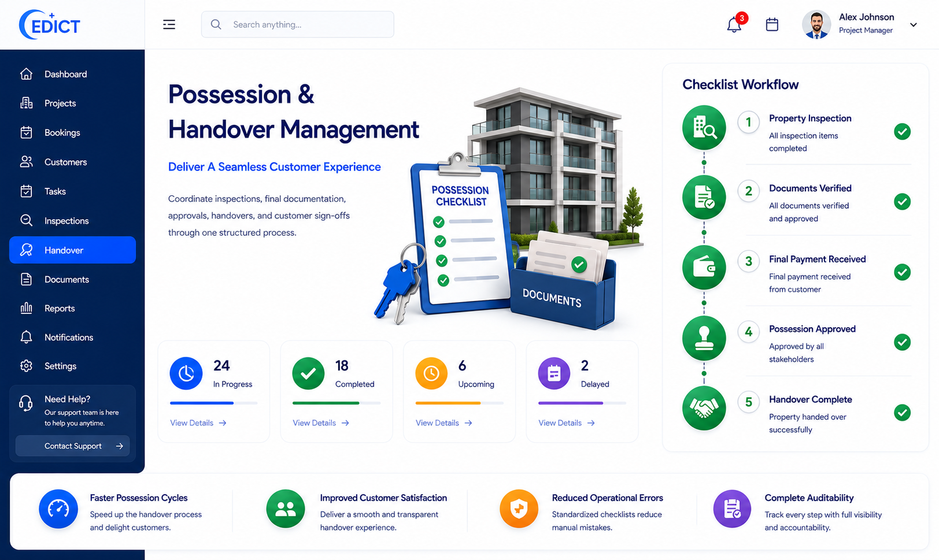Click the Checklist Workflow heading
Screen dimensions: 939x560
pos(740,84)
